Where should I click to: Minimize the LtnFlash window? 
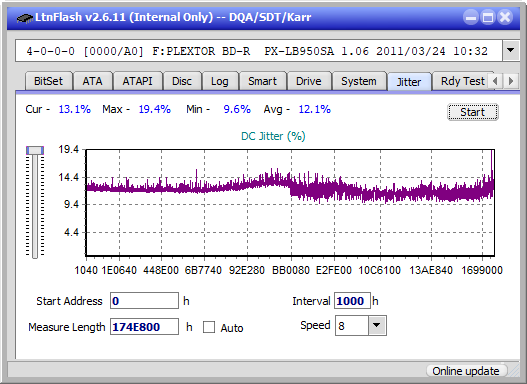click(x=471, y=17)
